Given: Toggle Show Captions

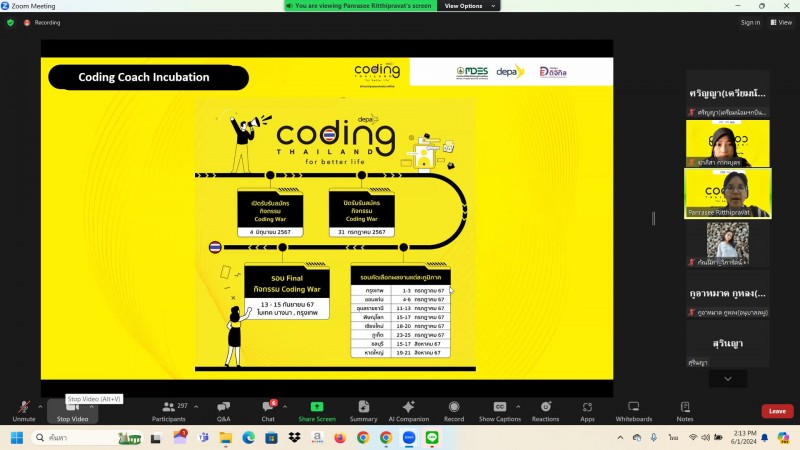Looking at the screenshot, I should 500,411.
